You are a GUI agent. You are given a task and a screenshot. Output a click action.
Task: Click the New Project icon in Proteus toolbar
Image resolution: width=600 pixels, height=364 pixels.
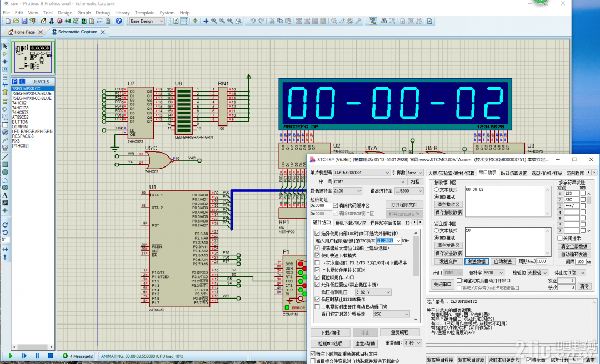[7, 21]
